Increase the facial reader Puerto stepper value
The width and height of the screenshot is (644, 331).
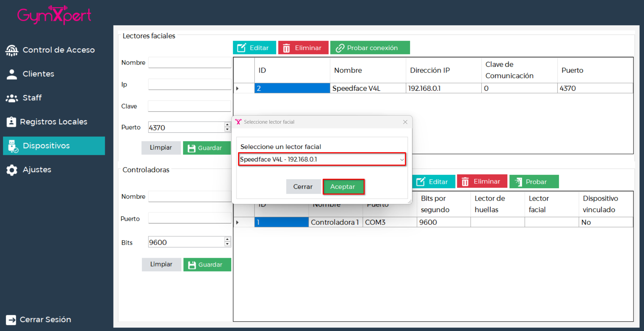(227, 125)
